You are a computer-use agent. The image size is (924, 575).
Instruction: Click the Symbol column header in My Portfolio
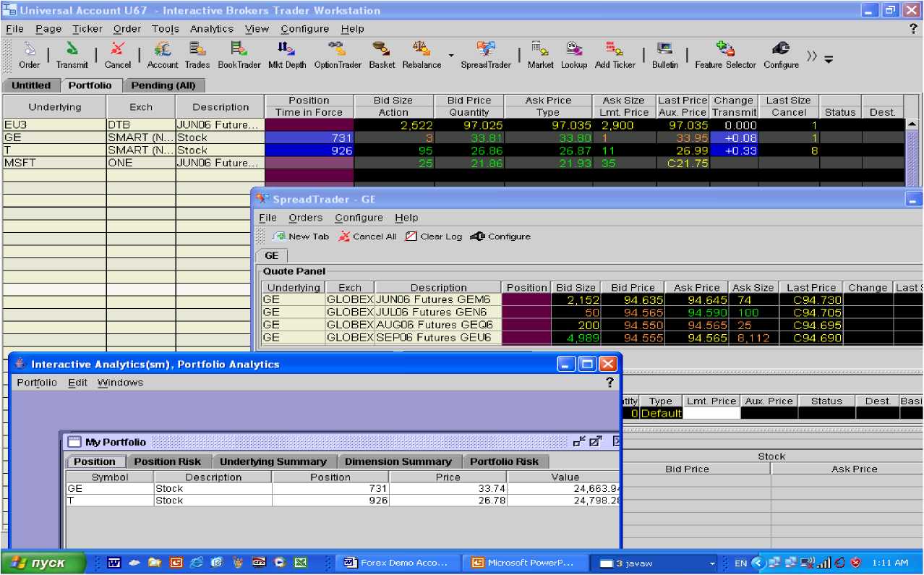point(110,477)
